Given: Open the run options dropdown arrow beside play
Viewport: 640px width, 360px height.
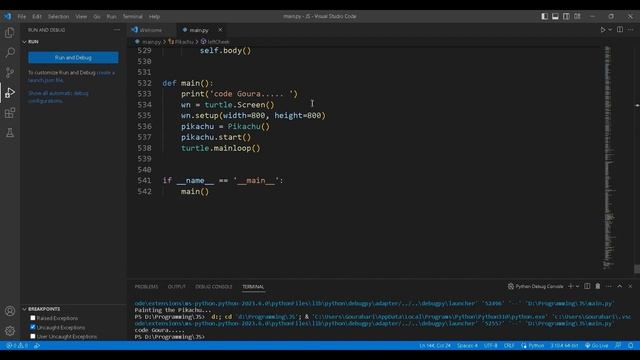Looking at the screenshot, I should (610, 30).
